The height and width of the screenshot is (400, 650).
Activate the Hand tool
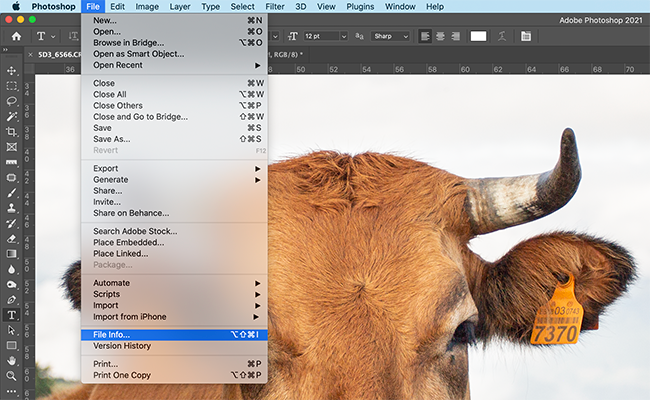(x=12, y=361)
